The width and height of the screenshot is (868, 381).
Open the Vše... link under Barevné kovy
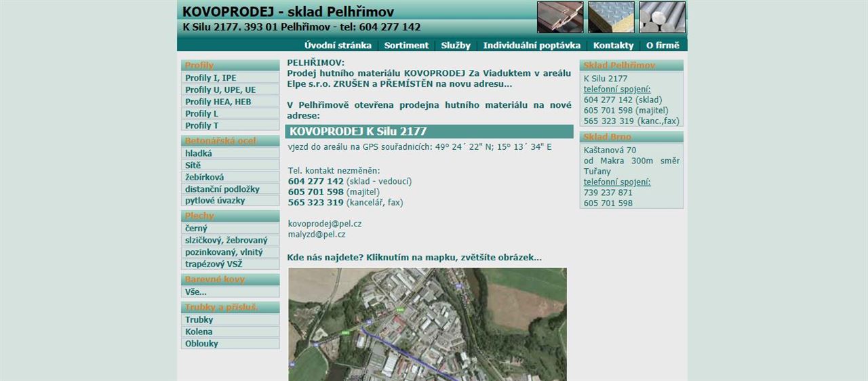tap(230, 292)
